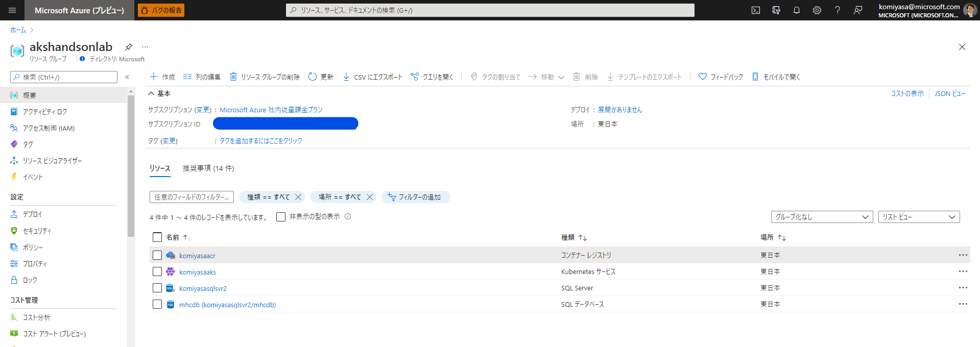The height and width of the screenshot is (347, 980).
Task: Select 概要 in sidebar
Action: pos(63,95)
